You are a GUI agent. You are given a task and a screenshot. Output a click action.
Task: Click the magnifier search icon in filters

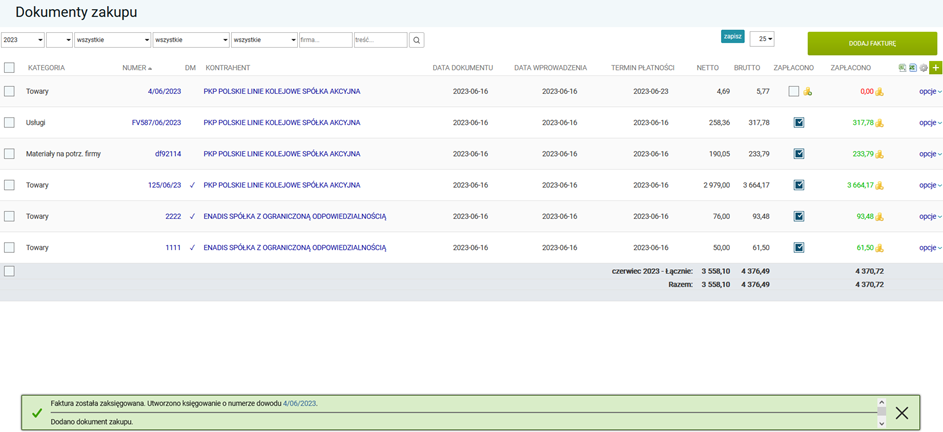pyautogui.click(x=417, y=40)
